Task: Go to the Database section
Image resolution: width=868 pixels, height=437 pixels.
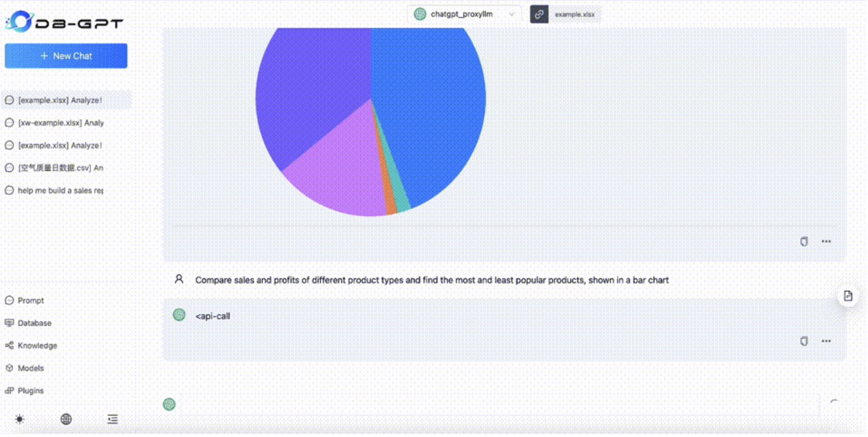Action: point(34,323)
